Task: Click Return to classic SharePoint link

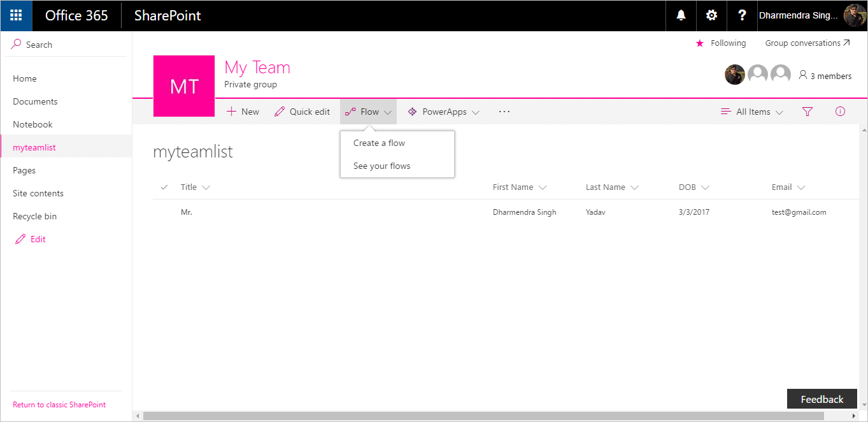Action: coord(59,405)
